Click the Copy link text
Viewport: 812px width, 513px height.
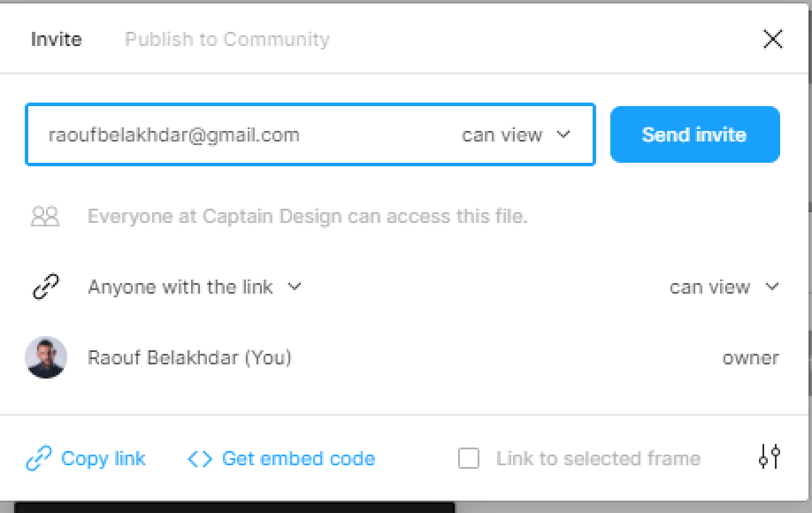(x=103, y=459)
